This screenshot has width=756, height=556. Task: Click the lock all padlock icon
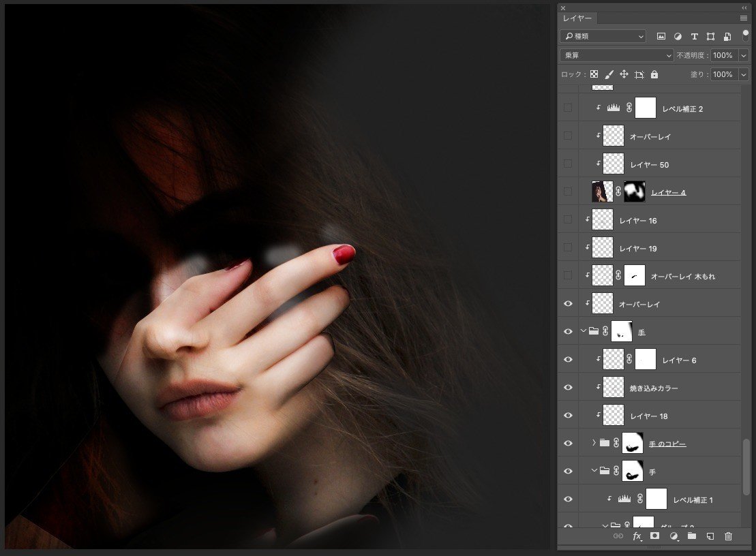click(x=654, y=74)
